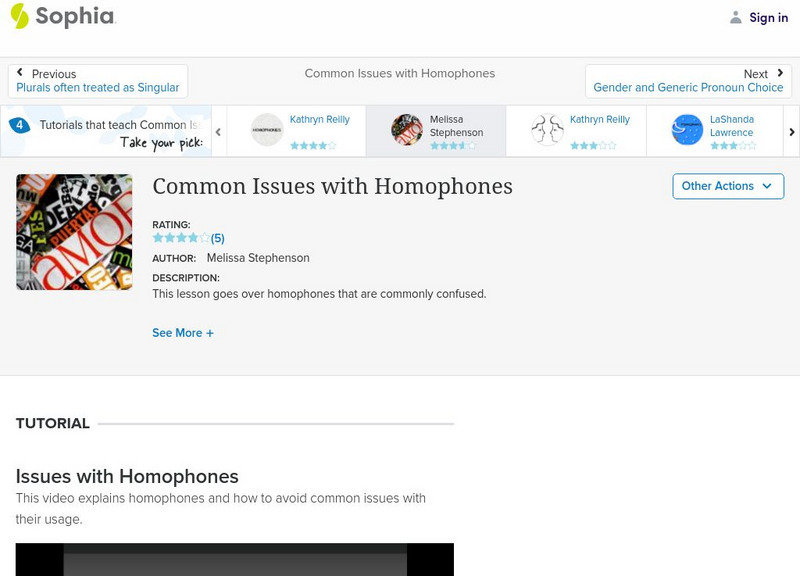Click the Issues with Homophones heading
Image resolution: width=800 pixels, height=576 pixels.
127,476
